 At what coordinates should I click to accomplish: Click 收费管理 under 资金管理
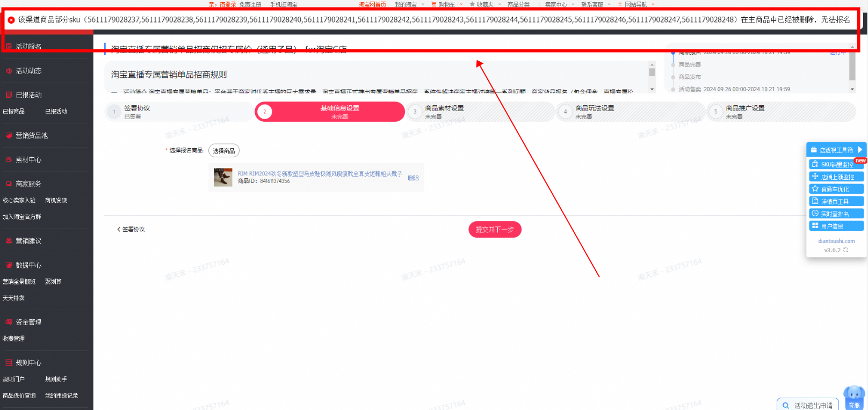tap(13, 339)
